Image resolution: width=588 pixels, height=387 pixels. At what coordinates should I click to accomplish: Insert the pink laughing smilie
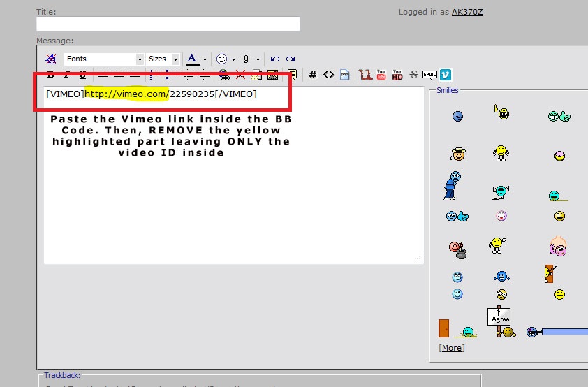click(x=501, y=216)
